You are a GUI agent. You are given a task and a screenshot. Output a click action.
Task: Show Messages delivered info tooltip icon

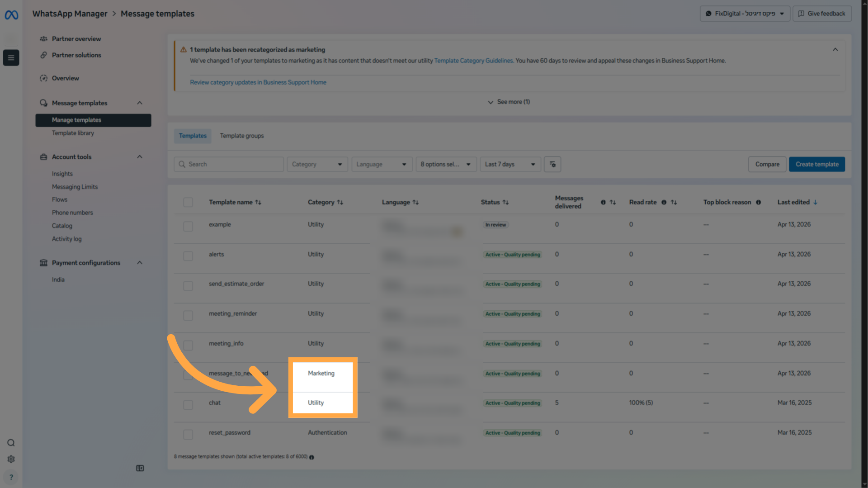(603, 202)
